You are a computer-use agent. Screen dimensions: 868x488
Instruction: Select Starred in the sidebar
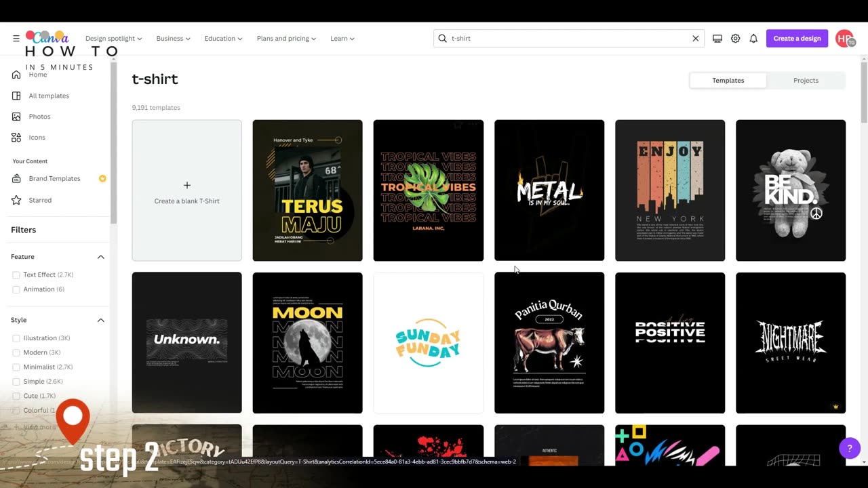[40, 200]
